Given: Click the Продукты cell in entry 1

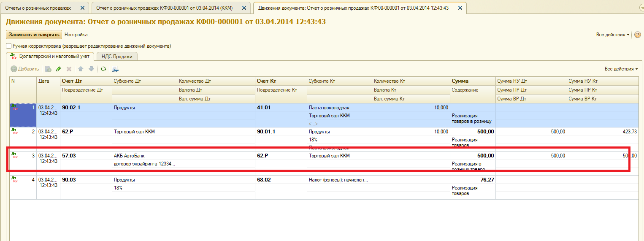Looking at the screenshot, I should pos(144,108).
